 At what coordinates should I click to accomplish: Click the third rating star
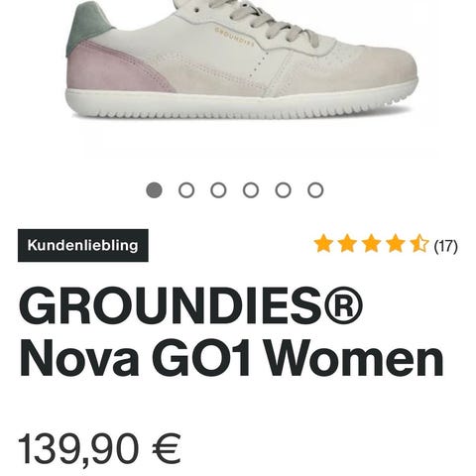371,244
